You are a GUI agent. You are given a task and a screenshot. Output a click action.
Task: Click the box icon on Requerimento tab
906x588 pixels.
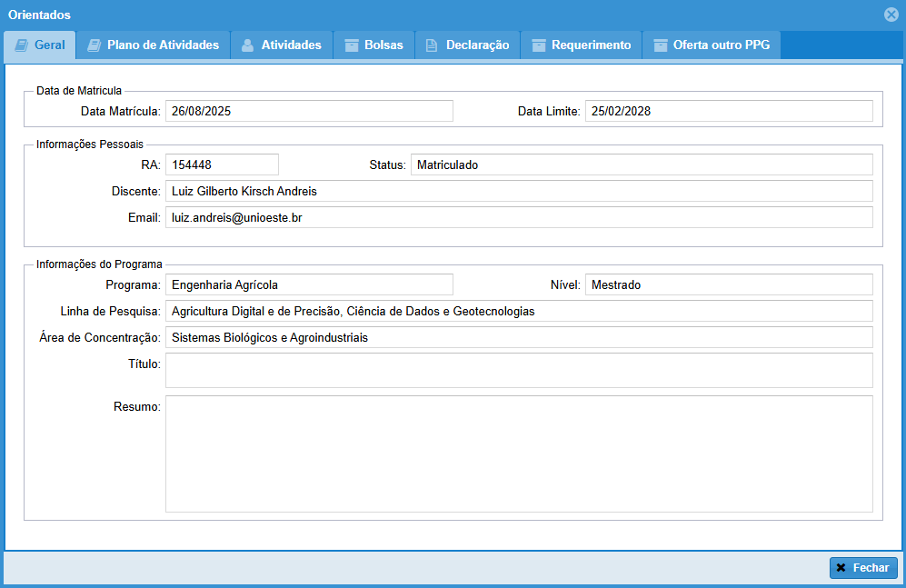click(x=539, y=45)
